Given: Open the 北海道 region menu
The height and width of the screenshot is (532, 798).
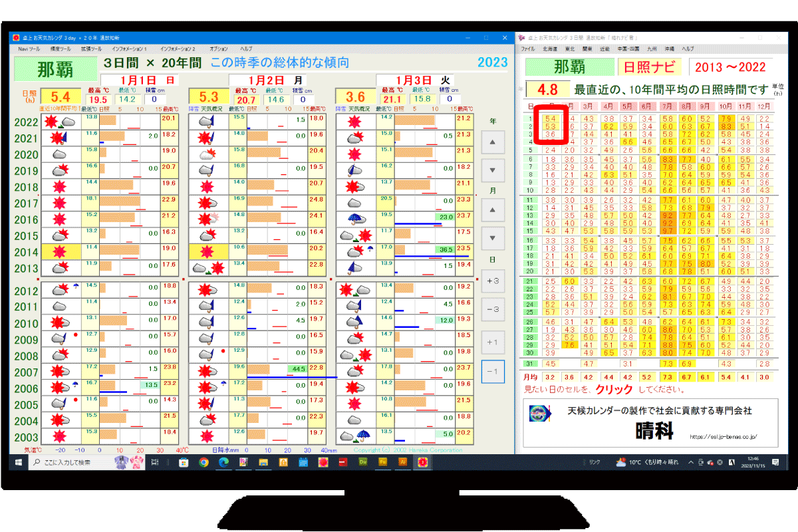Looking at the screenshot, I should pos(550,49).
